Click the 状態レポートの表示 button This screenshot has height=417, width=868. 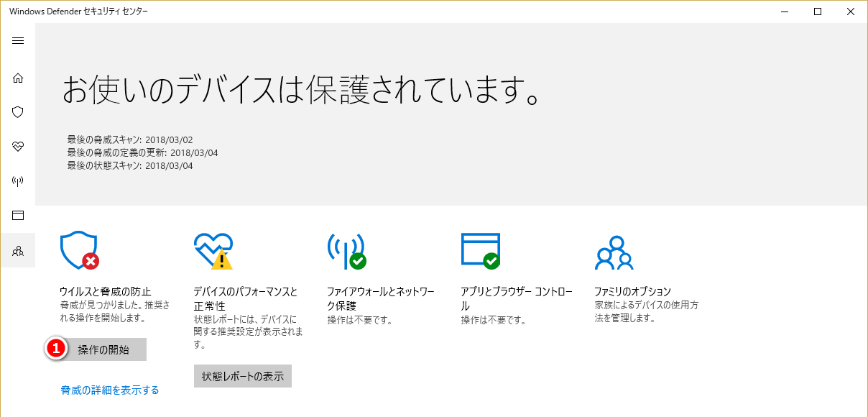(243, 376)
